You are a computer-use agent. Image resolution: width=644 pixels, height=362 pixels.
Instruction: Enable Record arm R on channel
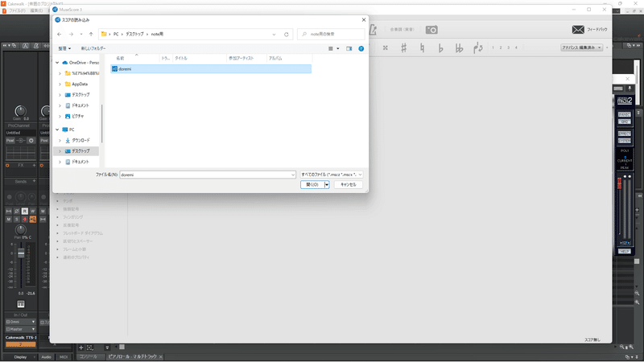click(25, 211)
